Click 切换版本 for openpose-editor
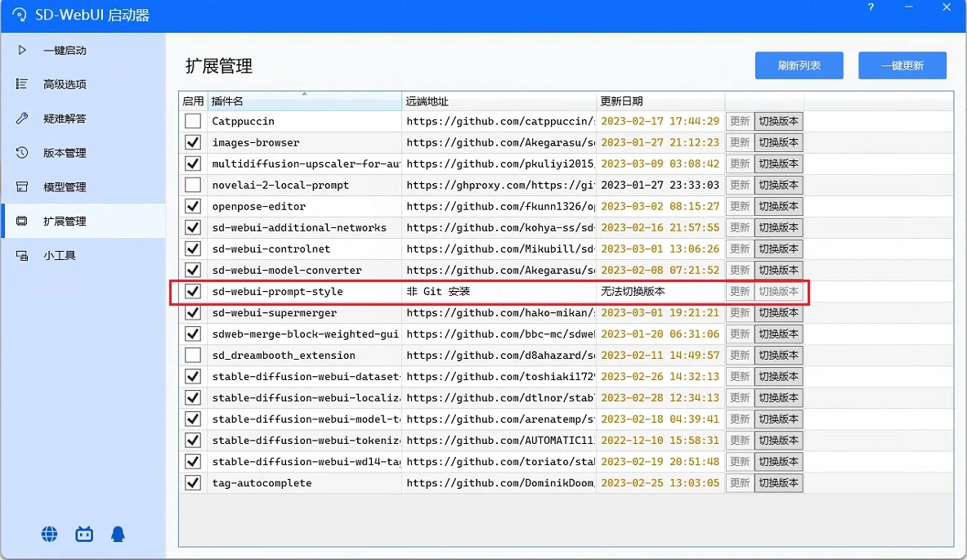This screenshot has width=967, height=560. click(777, 206)
